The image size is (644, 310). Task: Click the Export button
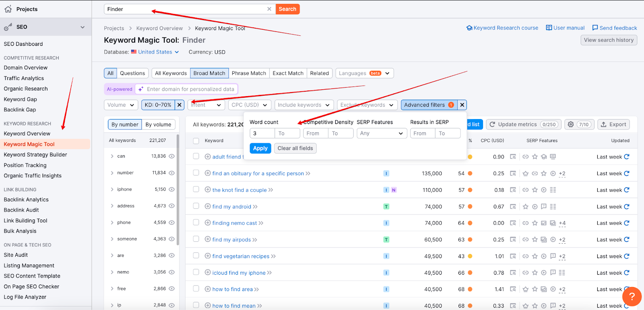pos(613,124)
